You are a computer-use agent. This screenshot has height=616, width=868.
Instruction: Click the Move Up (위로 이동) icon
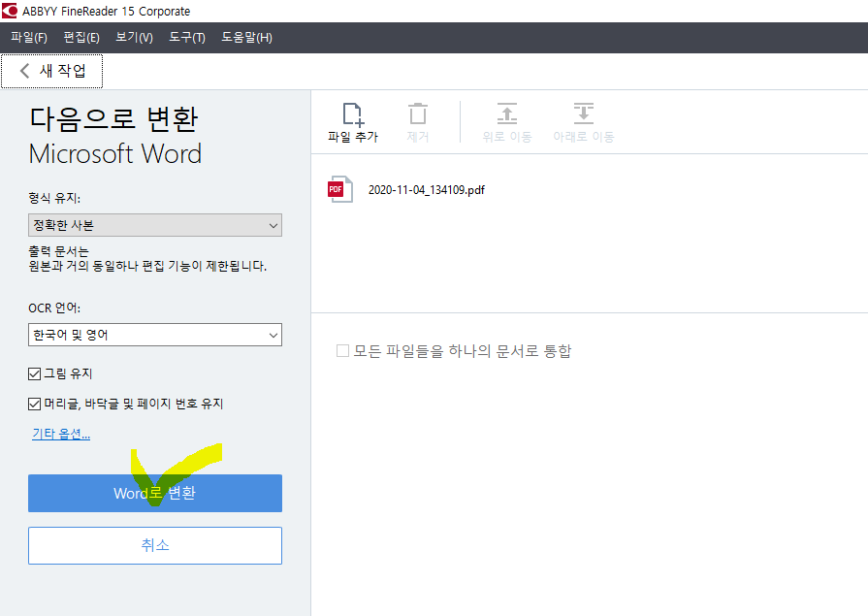(x=506, y=113)
